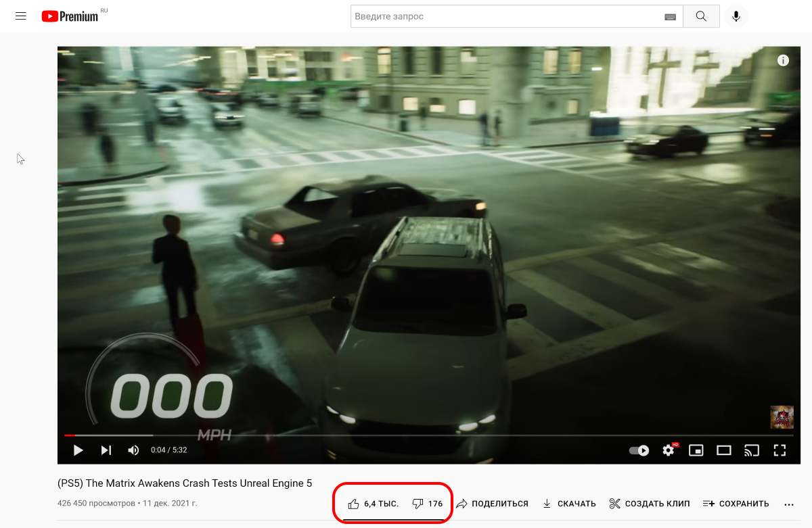Click the СКАЧАТЬ download button
The width and height of the screenshot is (812, 528).
click(568, 504)
